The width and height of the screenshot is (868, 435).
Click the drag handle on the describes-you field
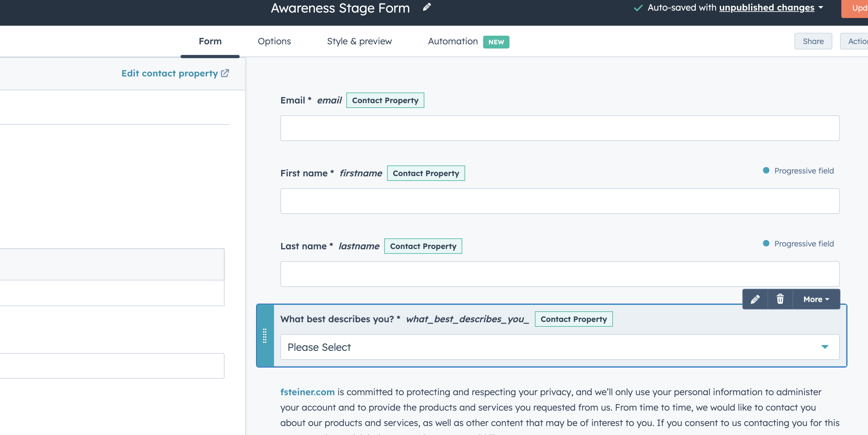coord(265,336)
